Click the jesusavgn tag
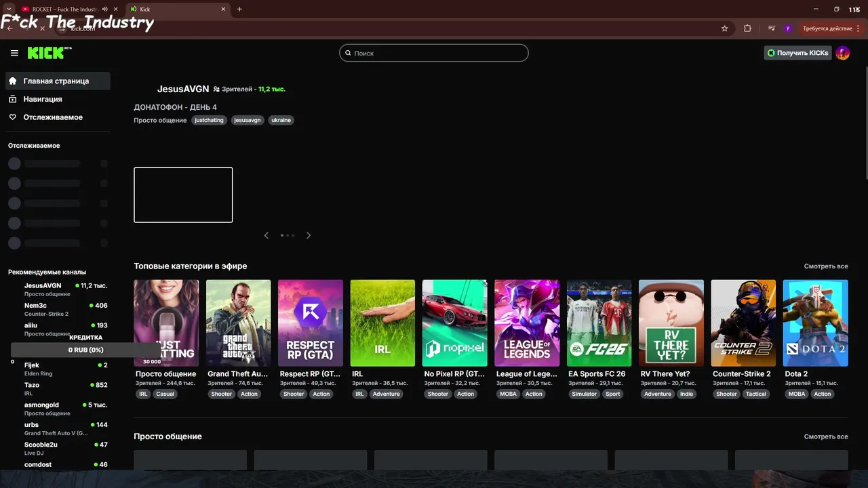 248,120
